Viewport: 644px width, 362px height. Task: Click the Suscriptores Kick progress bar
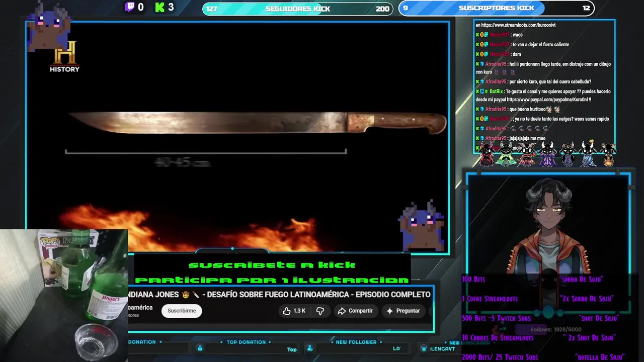point(496,8)
